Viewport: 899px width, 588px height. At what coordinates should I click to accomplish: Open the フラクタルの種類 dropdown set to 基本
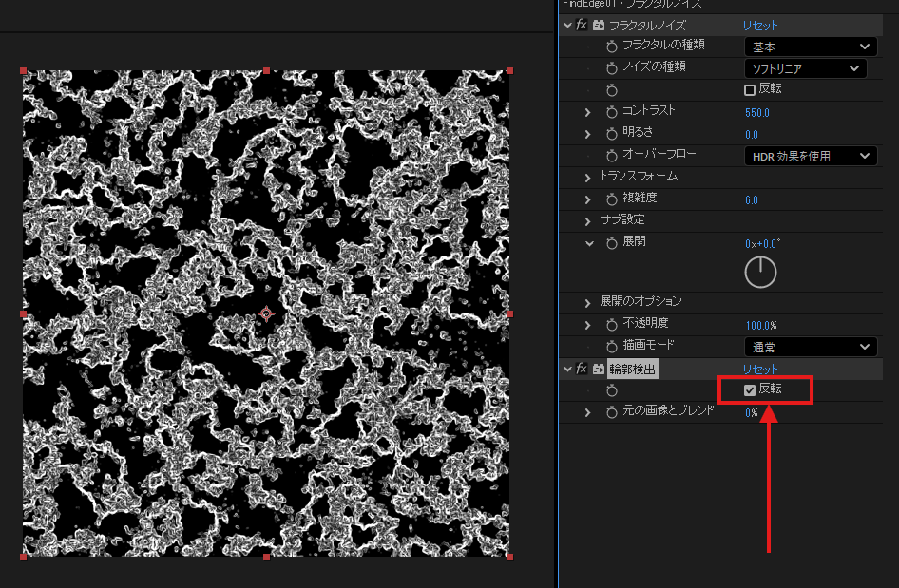pos(810,47)
